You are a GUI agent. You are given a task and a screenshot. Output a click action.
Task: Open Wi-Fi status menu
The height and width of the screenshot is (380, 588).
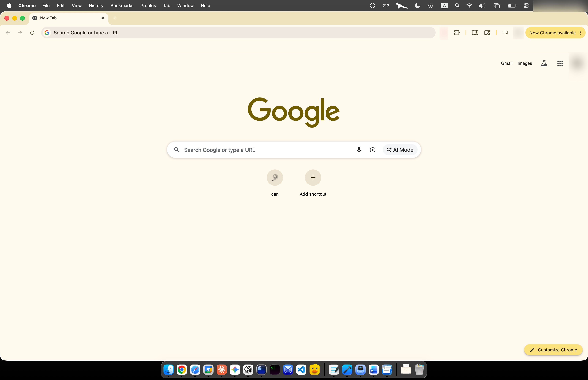click(x=469, y=5)
